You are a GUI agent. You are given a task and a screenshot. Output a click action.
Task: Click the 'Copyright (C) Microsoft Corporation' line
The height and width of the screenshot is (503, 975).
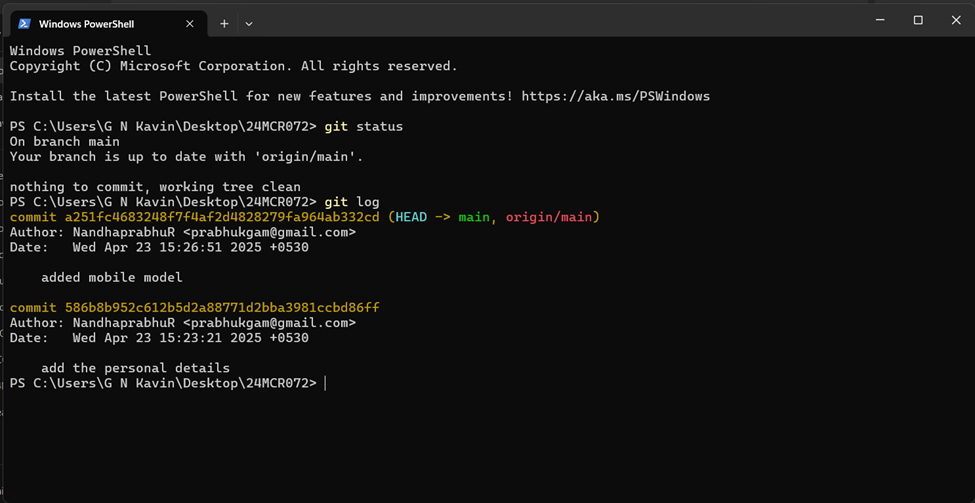pos(234,66)
